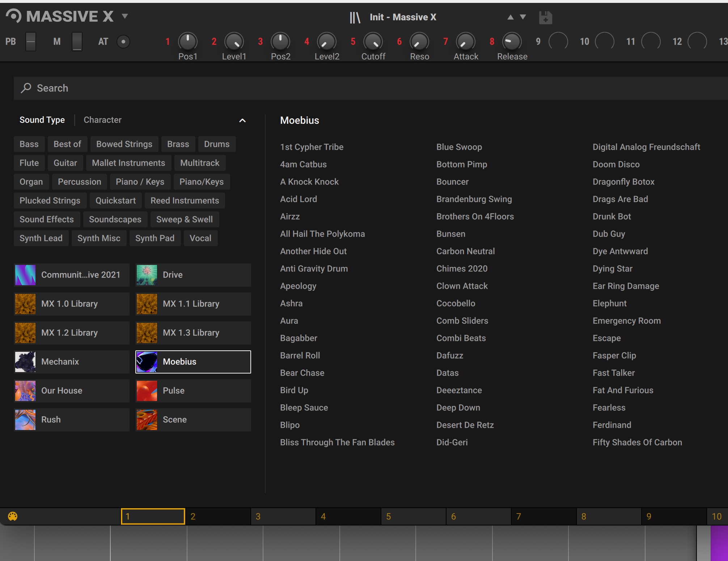Image resolution: width=728 pixels, height=561 pixels.
Task: Toggle the Plucked Strings tag filter
Action: (x=50, y=201)
